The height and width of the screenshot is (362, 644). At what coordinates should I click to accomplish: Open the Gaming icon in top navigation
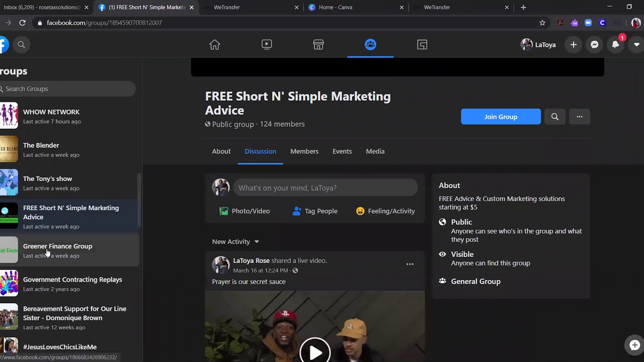423,45
